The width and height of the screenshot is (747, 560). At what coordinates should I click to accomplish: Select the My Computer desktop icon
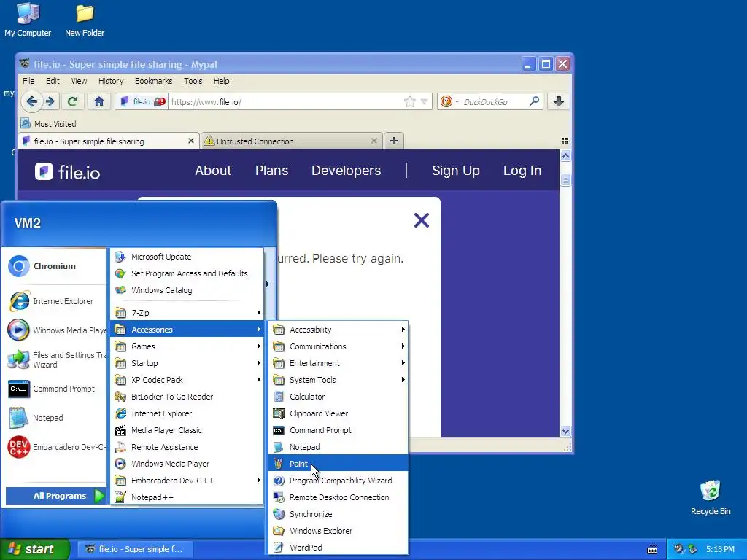pos(28,20)
